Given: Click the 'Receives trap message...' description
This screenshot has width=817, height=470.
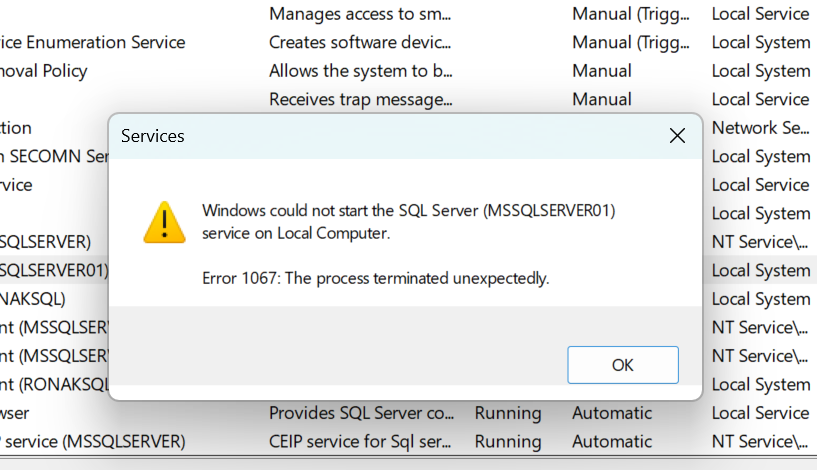Looking at the screenshot, I should [x=361, y=99].
